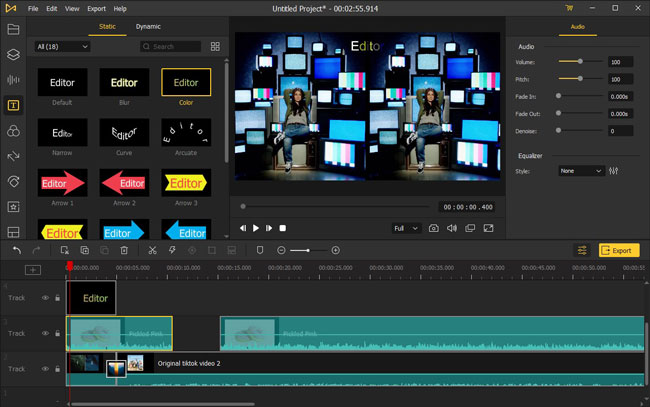Viewport: 650px width, 407px height.
Task: Click the undo arrow in toolbar
Action: (x=17, y=250)
